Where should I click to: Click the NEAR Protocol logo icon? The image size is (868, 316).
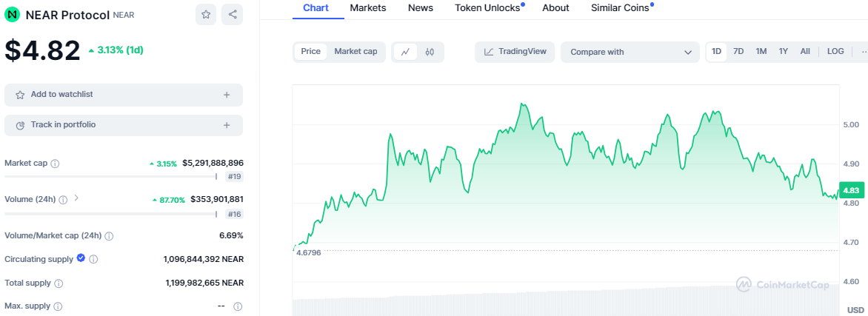pos(12,15)
